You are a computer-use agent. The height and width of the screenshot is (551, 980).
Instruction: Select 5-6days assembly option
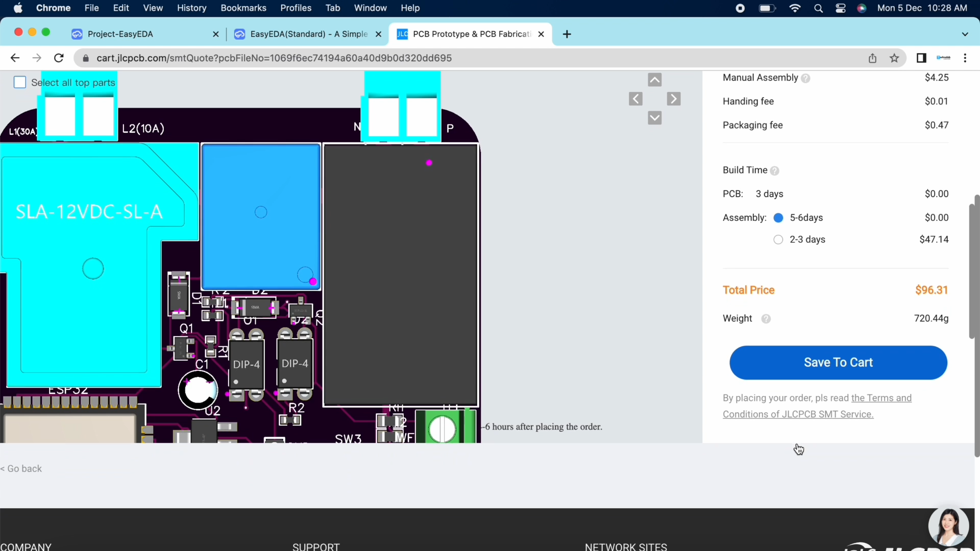pos(778,218)
